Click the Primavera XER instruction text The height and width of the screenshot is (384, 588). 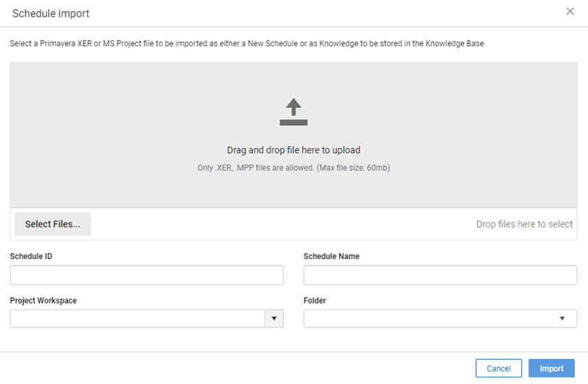pyautogui.click(x=247, y=43)
